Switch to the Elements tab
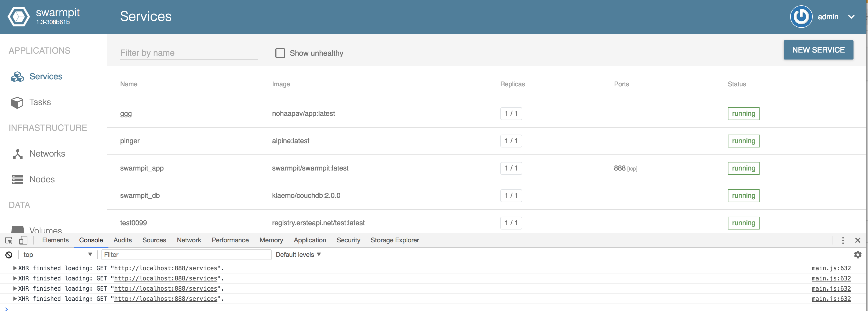The width and height of the screenshot is (868, 311). [x=55, y=240]
